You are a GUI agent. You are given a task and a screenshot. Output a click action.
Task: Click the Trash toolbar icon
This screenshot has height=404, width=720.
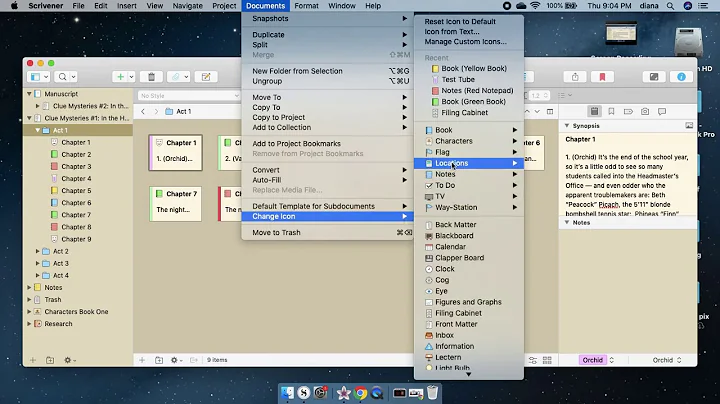(151, 77)
